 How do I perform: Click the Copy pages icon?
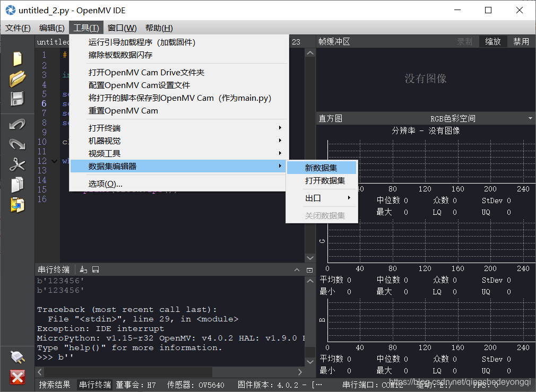click(x=17, y=185)
